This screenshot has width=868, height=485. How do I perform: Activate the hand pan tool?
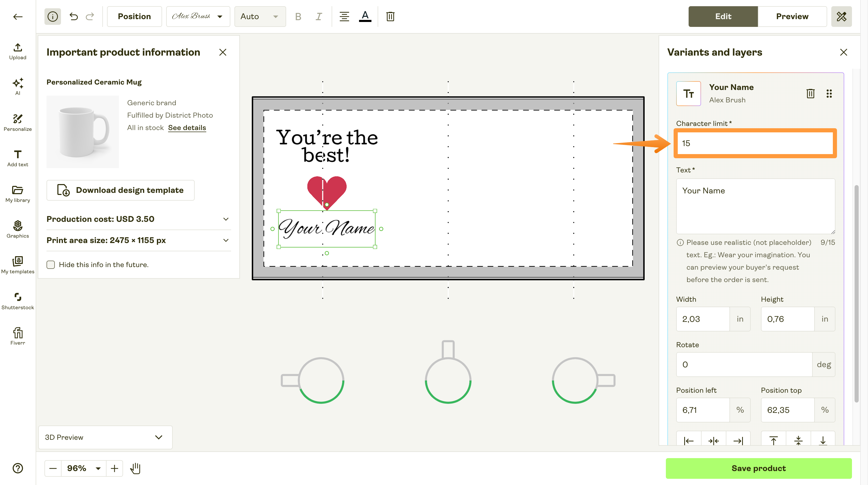click(x=135, y=468)
